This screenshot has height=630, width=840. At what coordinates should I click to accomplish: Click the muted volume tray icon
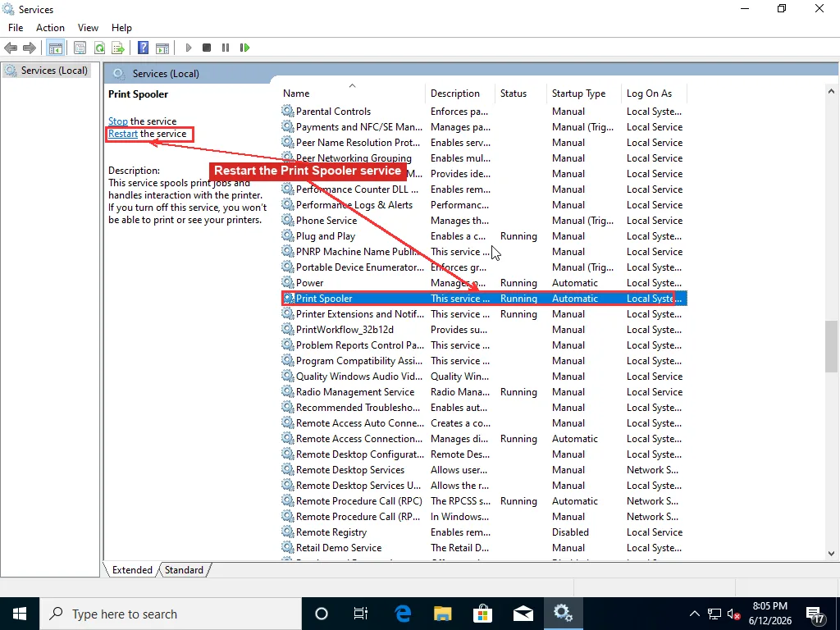click(x=733, y=614)
